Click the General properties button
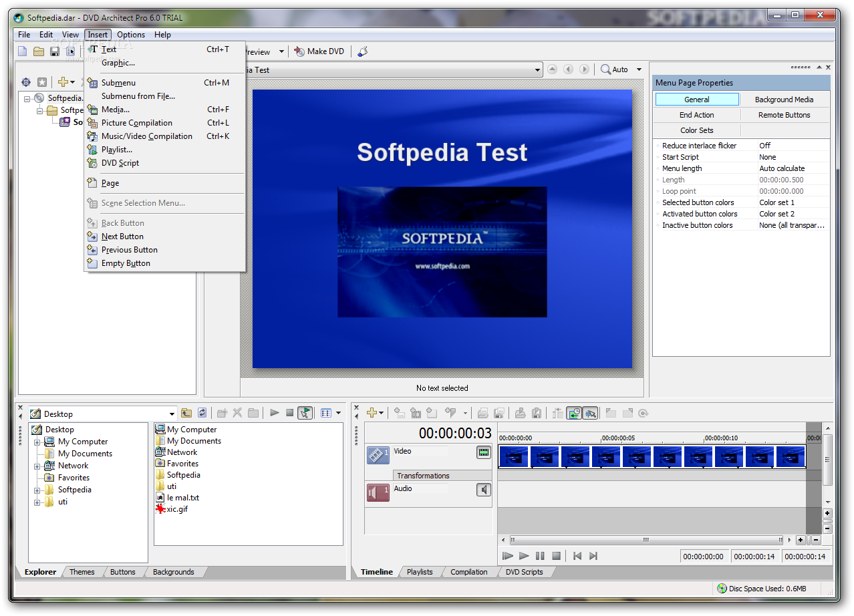Image resolution: width=854 pixels, height=616 pixels. [x=697, y=100]
